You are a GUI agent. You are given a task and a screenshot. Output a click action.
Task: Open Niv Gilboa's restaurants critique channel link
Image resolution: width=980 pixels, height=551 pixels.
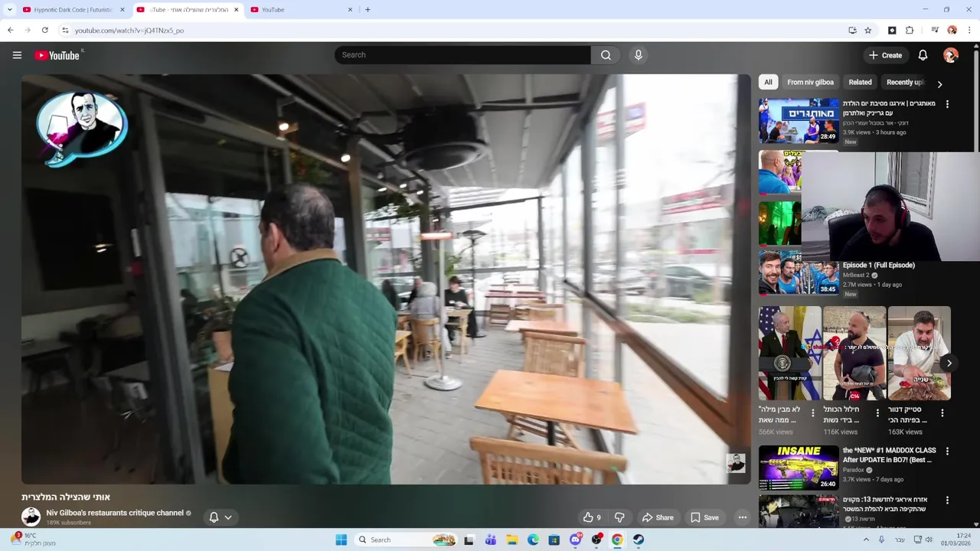[115, 513]
